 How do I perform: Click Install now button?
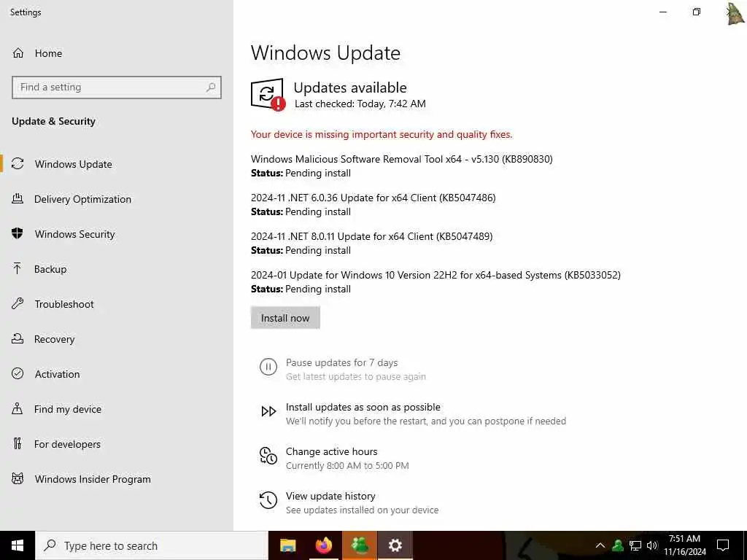point(285,318)
